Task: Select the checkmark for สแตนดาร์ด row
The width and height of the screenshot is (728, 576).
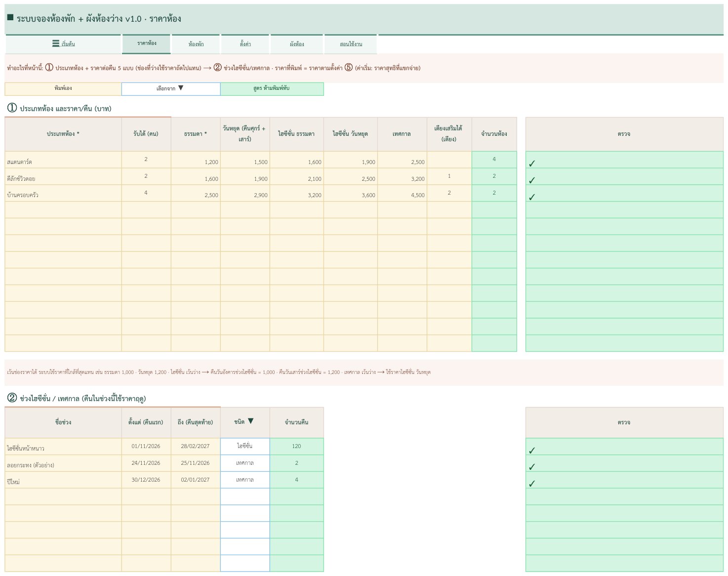Action: coord(532,164)
